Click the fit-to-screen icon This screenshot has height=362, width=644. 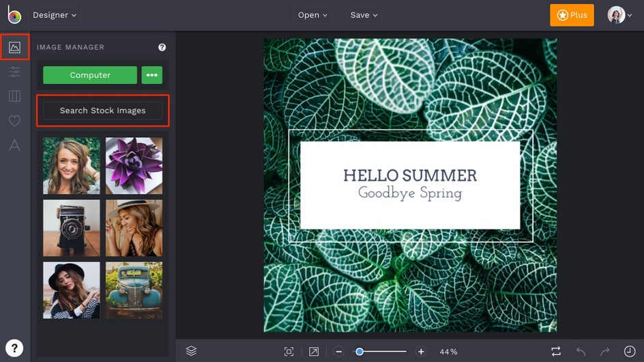pos(289,351)
